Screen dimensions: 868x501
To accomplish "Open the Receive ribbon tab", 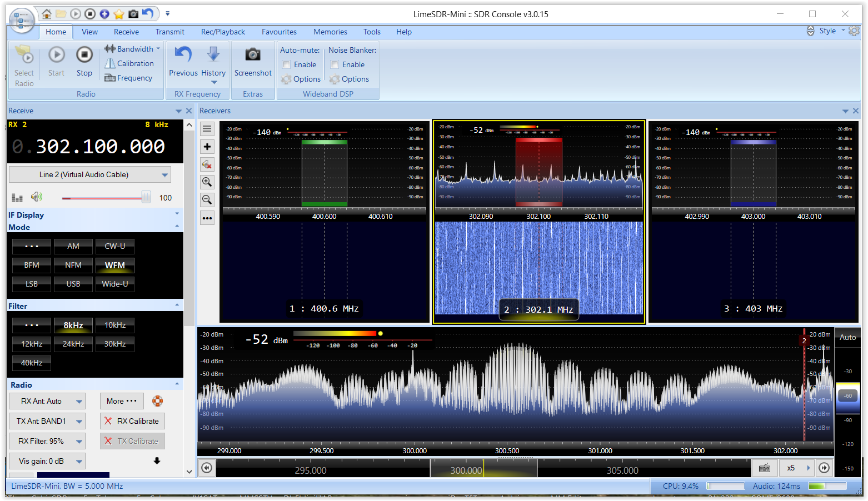I will [x=126, y=32].
